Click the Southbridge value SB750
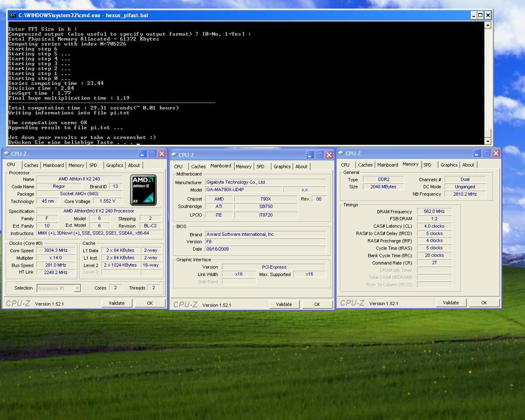Screen dimensions: 525x420 tap(266, 206)
